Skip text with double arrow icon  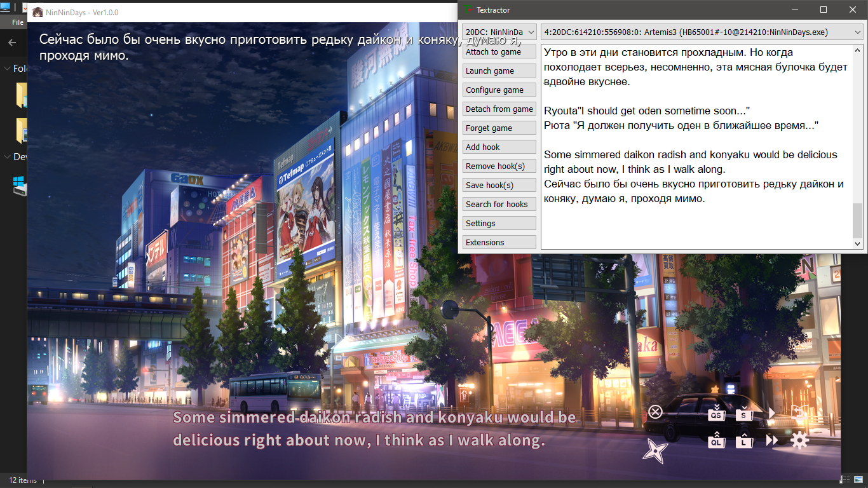[x=772, y=440]
